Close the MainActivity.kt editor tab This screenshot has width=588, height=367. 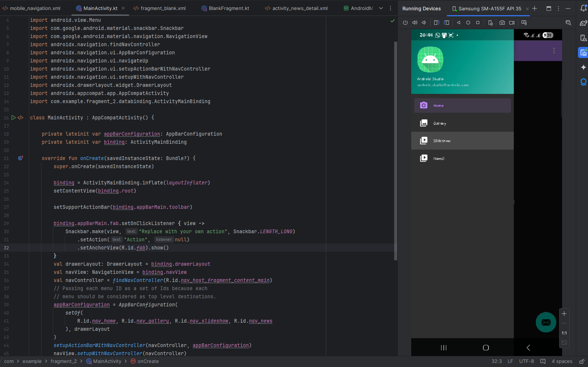click(123, 8)
